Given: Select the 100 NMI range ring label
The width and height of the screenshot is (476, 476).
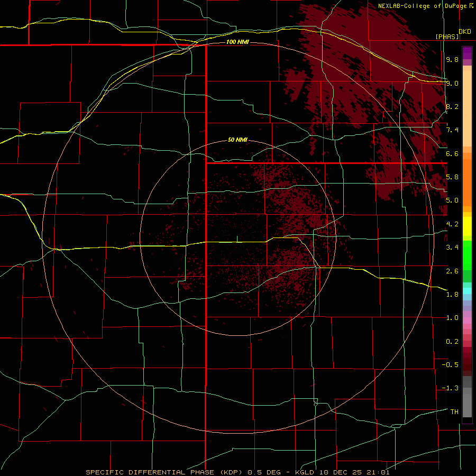Looking at the screenshot, I should [237, 42].
